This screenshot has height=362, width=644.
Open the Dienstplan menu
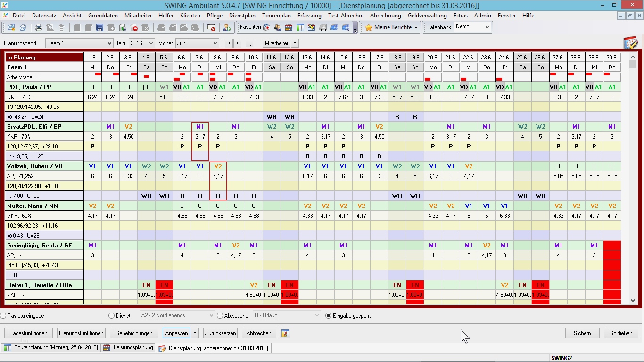[242, 16]
